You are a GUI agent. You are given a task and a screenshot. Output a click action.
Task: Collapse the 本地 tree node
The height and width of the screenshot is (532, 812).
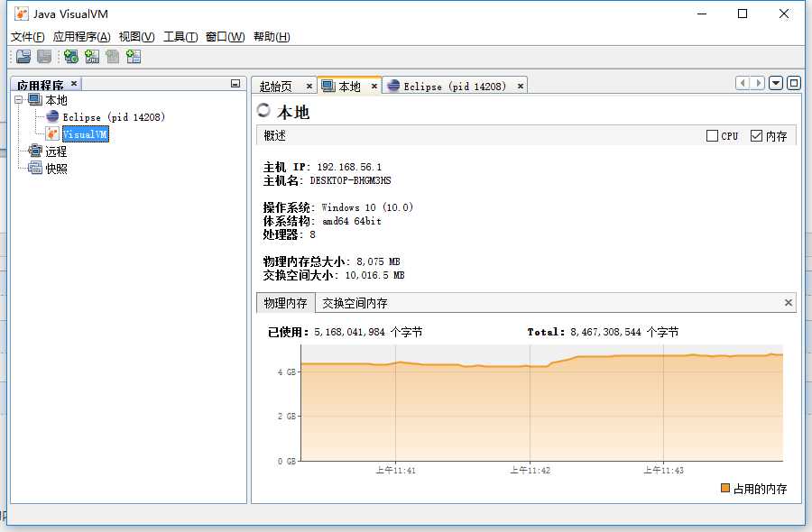(19, 99)
